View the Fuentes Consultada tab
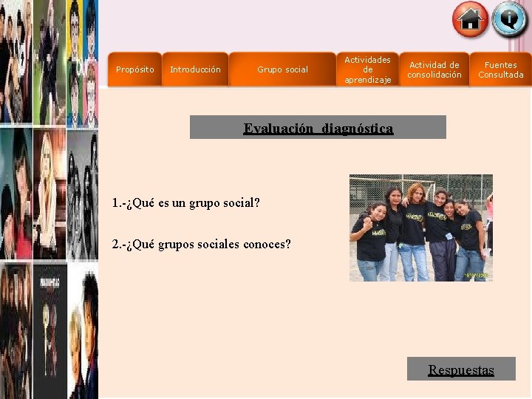The width and height of the screenshot is (532, 399). [x=500, y=69]
